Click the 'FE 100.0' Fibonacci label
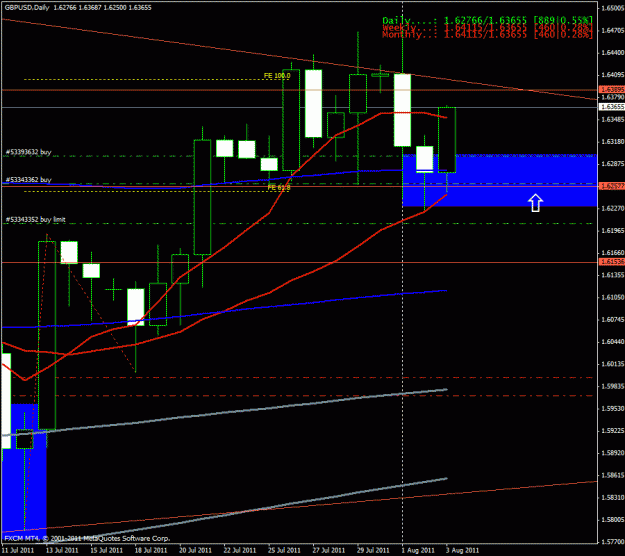The width and height of the screenshot is (625, 556). (x=277, y=75)
